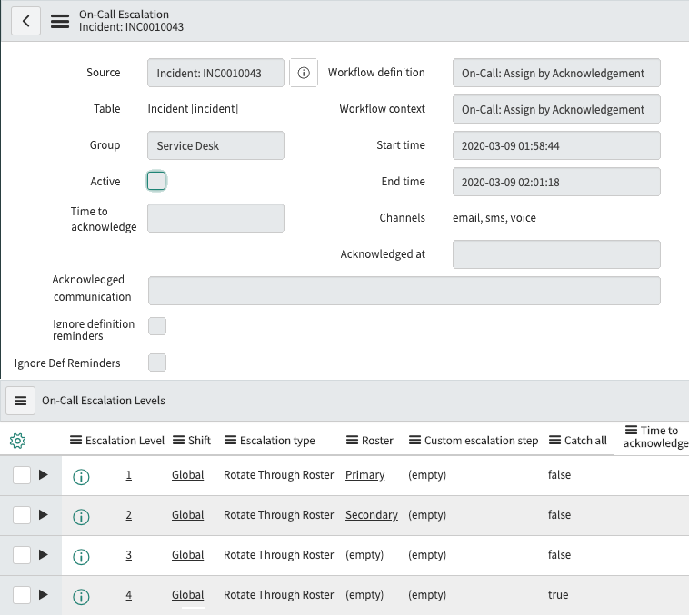Click Rotate Through Roster in level 2 row
Viewport: 689px width, 616px height.
(x=278, y=515)
